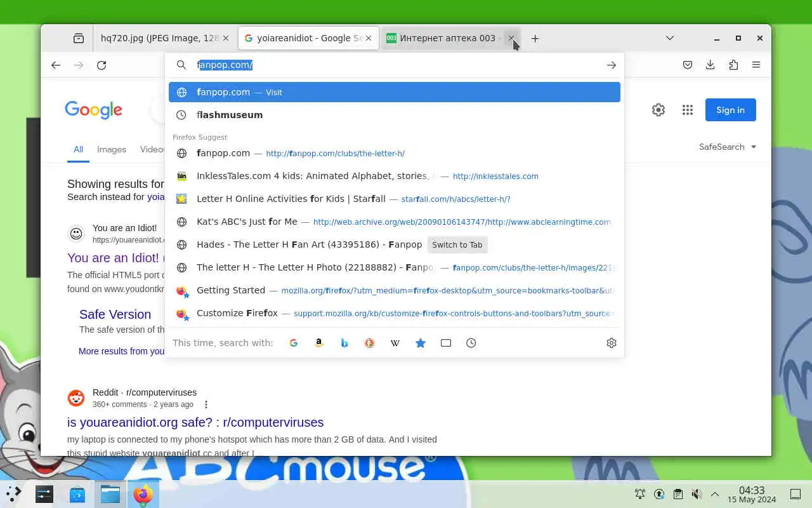The width and height of the screenshot is (812, 508).
Task: Open a new tab with plus button
Action: (535, 38)
